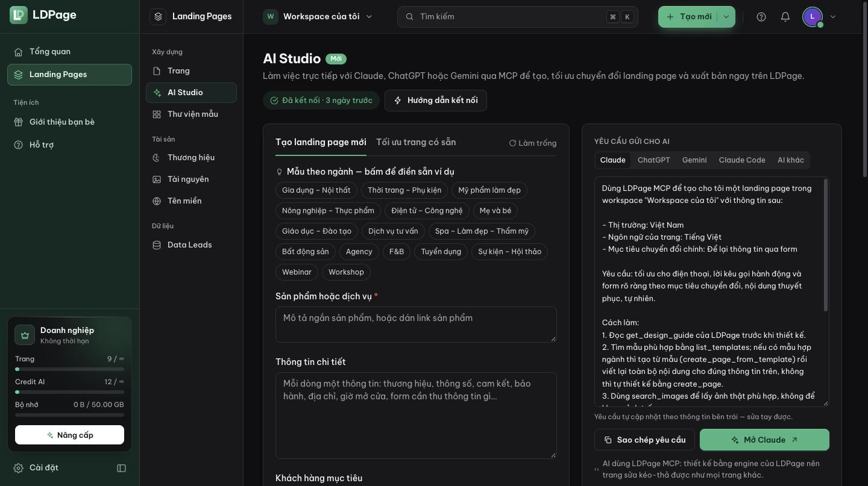Viewport: 868px width, 486px height.
Task: Click the Landing Pages layers header icon
Action: [158, 17]
